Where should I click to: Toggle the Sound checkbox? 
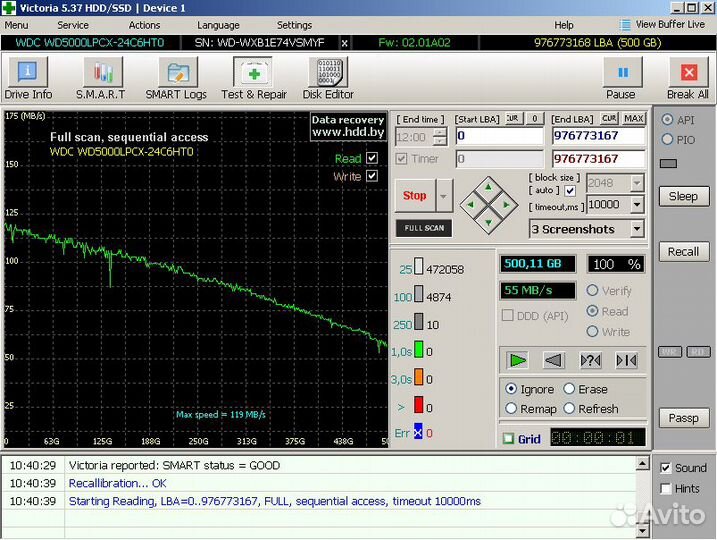[x=665, y=468]
